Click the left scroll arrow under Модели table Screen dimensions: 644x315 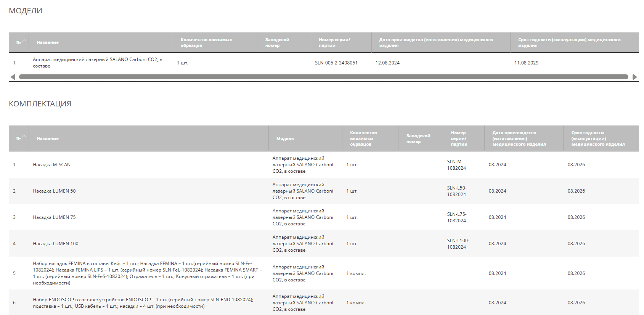click(13, 77)
